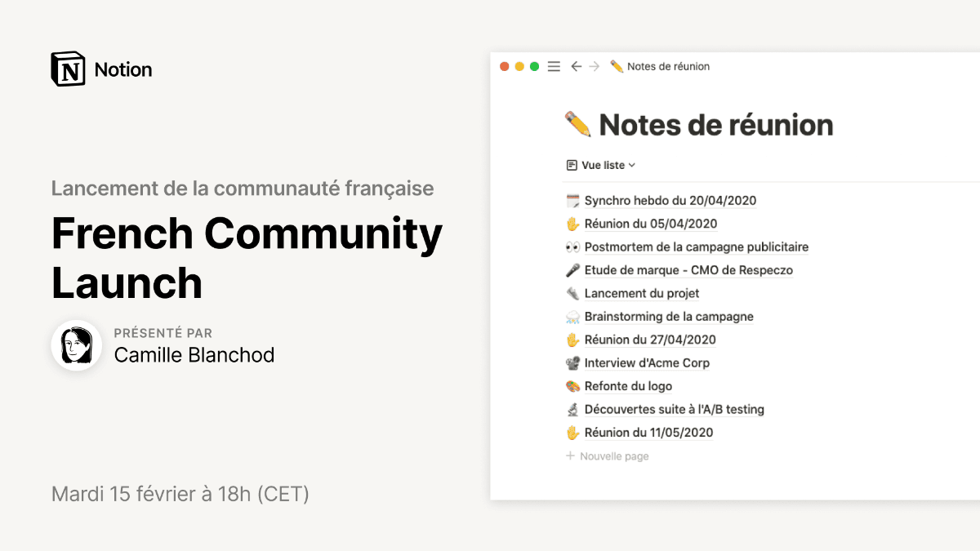
Task: Open Lancement du projet page
Action: point(642,294)
